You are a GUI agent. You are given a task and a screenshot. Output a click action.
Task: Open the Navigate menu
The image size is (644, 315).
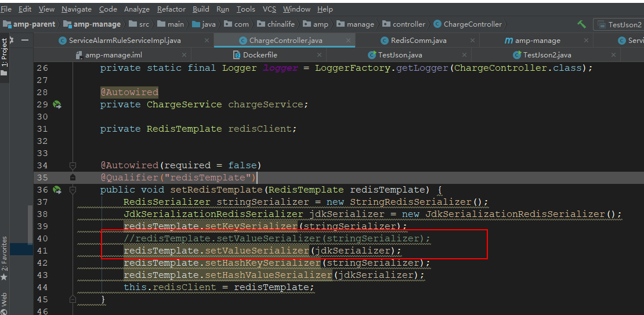77,9
